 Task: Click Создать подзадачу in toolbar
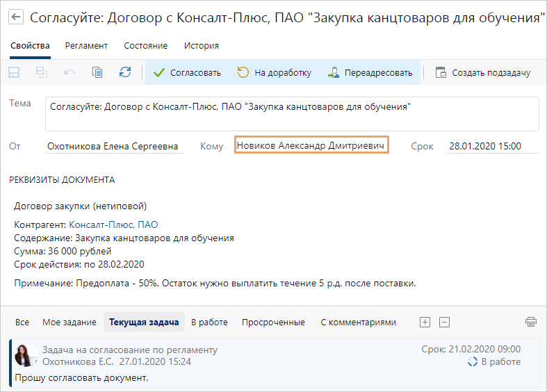pyautogui.click(x=482, y=72)
